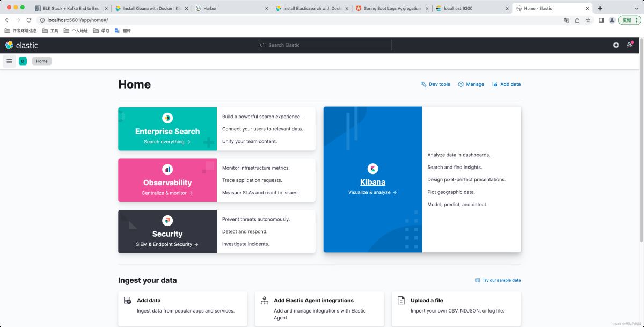Viewport: 644px width, 327px height.
Task: Open a new browser tab with plus
Action: pyautogui.click(x=600, y=8)
